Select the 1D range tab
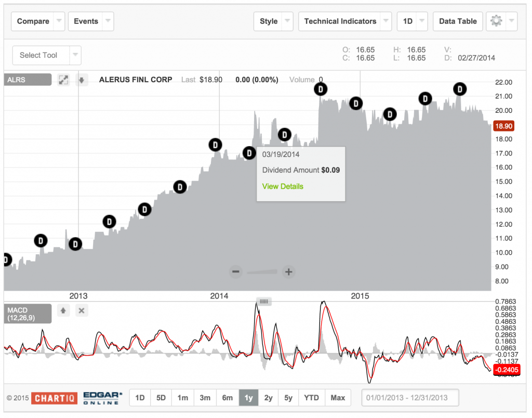532x418 pixels. click(x=140, y=398)
